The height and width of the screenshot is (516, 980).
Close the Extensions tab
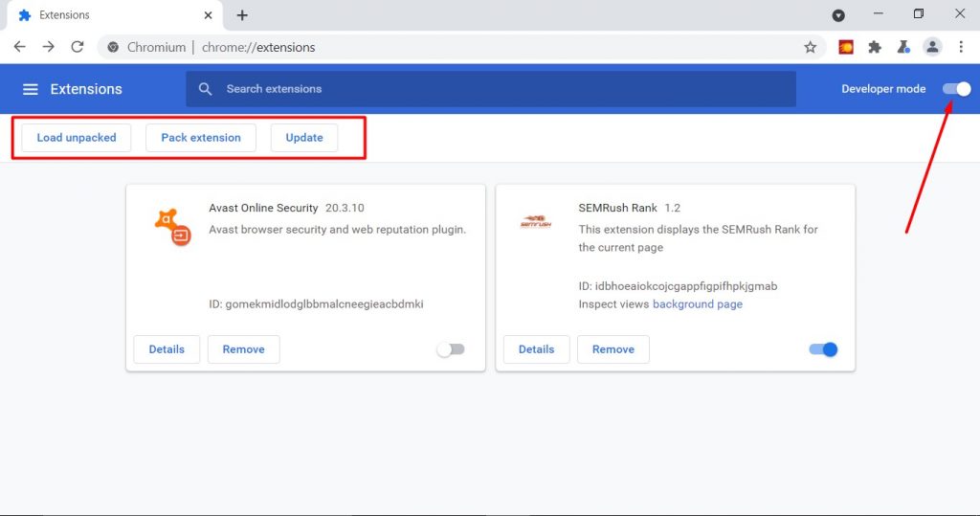(x=208, y=15)
